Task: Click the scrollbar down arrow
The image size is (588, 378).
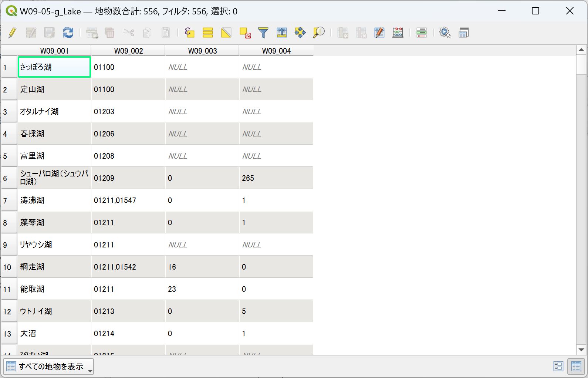Action: coord(581,350)
